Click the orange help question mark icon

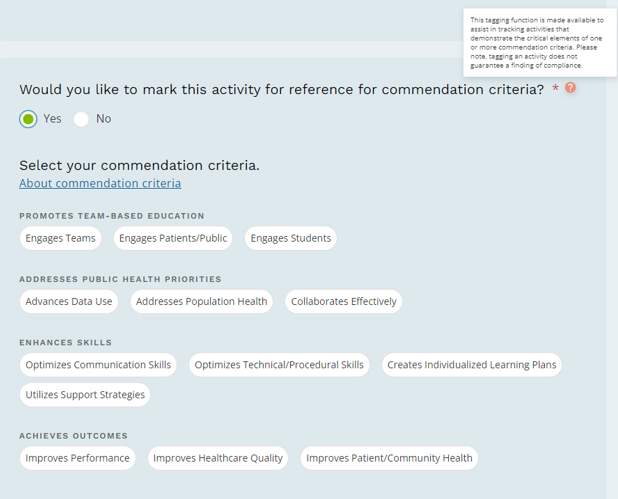pyautogui.click(x=570, y=88)
